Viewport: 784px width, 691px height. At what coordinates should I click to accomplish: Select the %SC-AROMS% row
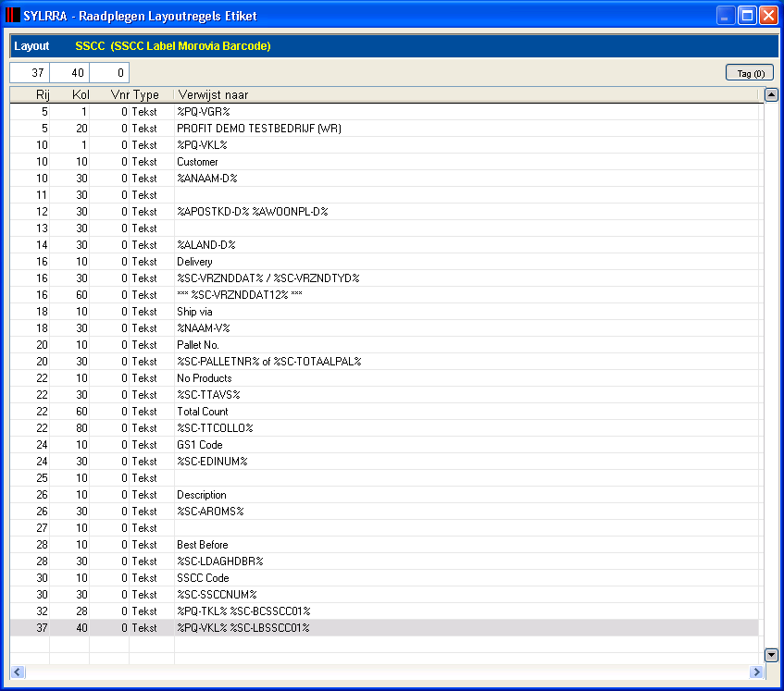(x=384, y=512)
